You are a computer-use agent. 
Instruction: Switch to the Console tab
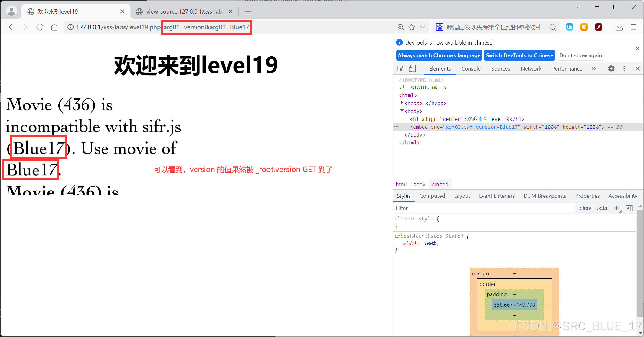(x=471, y=68)
